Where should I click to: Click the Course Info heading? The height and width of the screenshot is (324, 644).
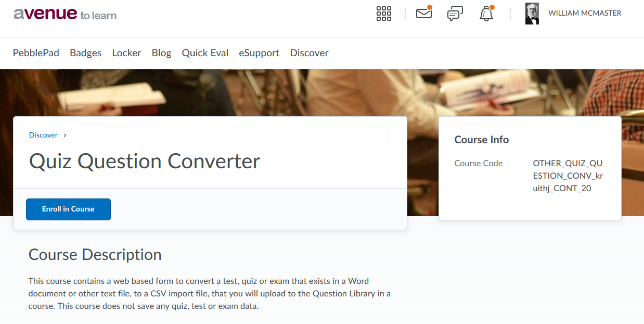pos(482,140)
